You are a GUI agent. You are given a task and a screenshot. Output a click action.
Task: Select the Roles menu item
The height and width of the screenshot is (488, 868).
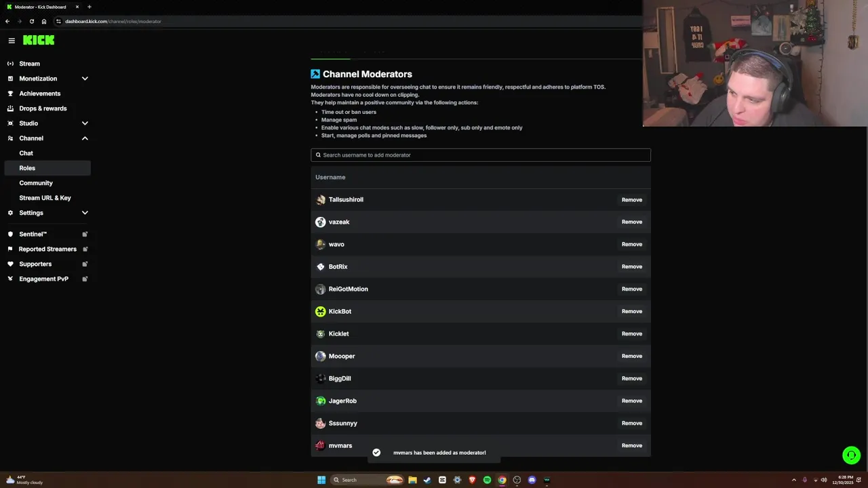(x=47, y=168)
